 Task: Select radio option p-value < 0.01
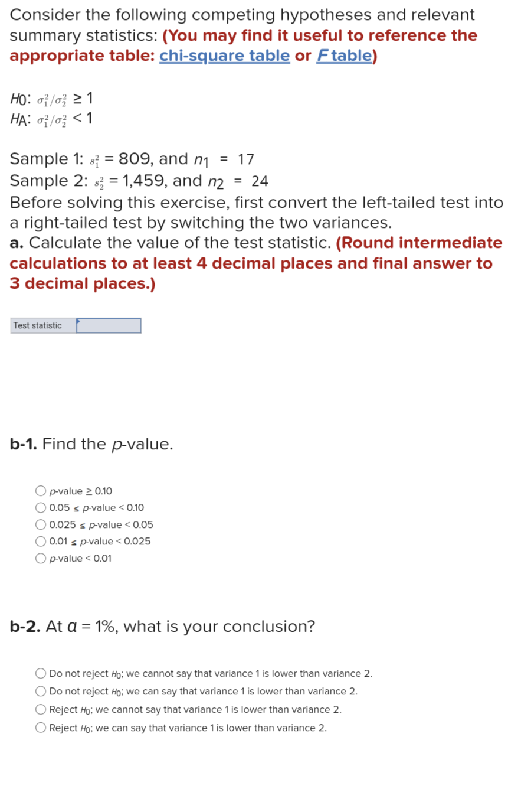40,557
